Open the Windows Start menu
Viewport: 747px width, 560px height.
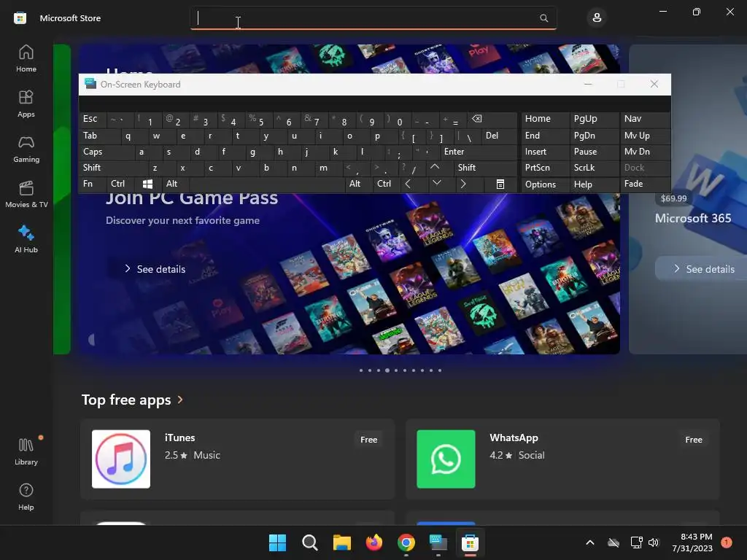click(277, 542)
